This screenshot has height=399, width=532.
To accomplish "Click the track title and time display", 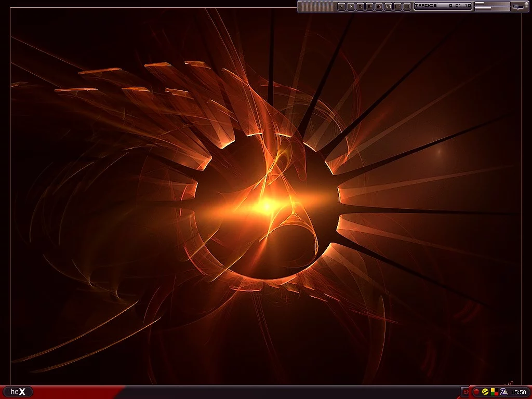I will coord(443,6).
